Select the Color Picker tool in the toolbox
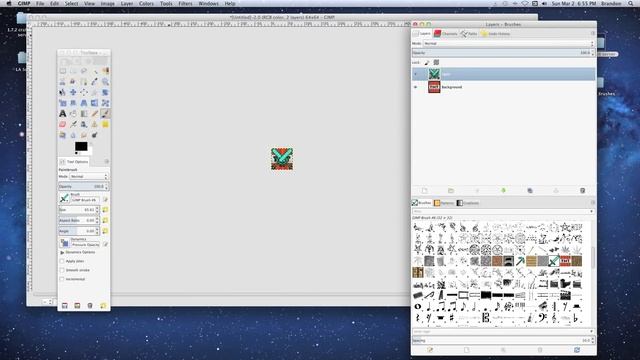The image size is (640, 360). coord(95,82)
